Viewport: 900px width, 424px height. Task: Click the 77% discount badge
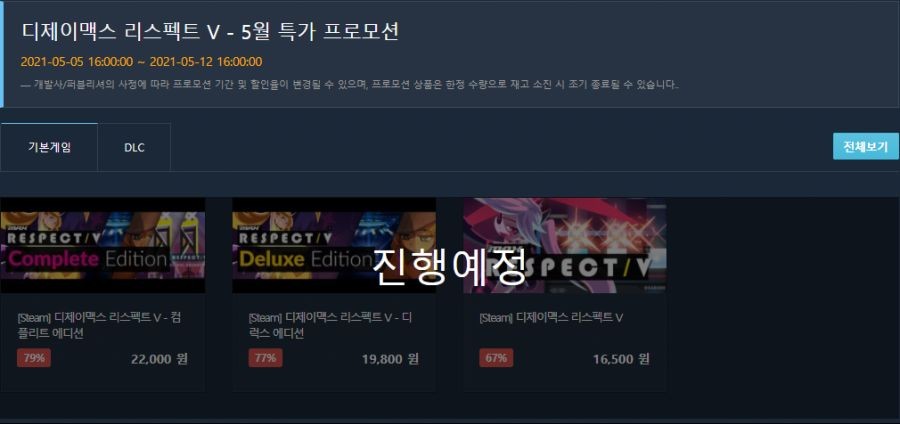tap(265, 358)
